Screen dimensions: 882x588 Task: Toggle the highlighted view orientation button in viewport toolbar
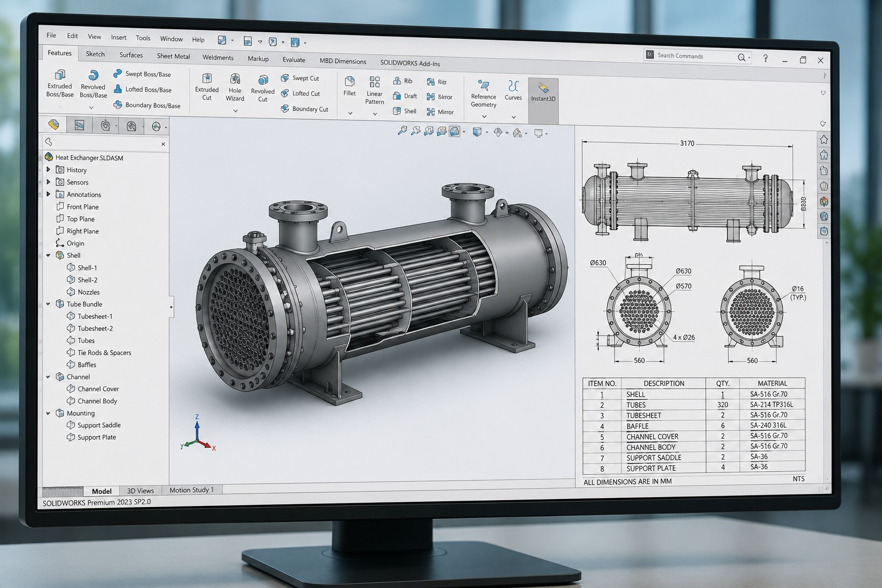(455, 131)
